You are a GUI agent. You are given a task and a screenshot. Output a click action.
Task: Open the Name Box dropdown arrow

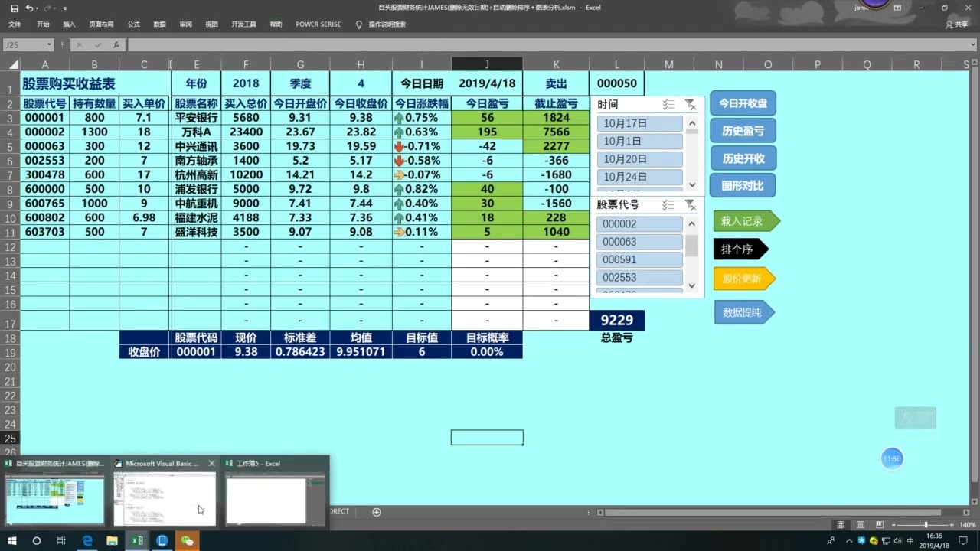(x=49, y=45)
